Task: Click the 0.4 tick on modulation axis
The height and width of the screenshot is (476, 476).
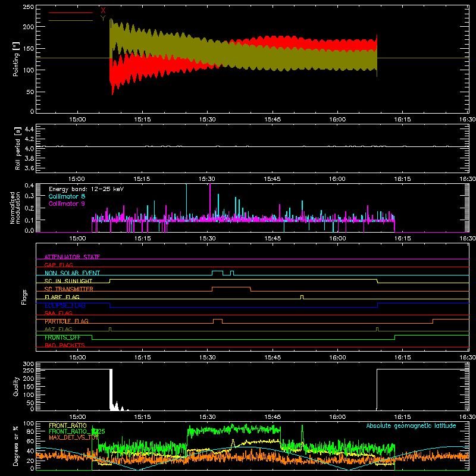Action: pos(29,186)
